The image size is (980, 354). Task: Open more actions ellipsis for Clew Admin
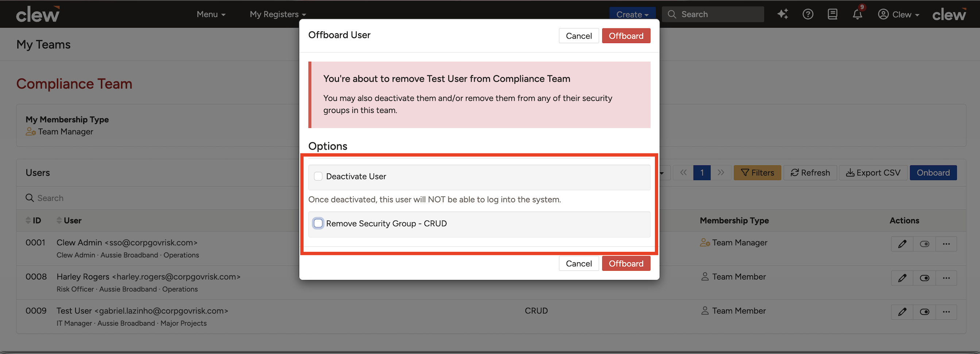tap(946, 244)
